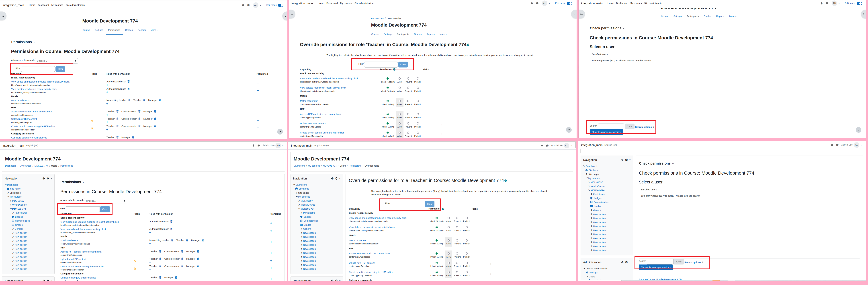Risk warning icon for Upload H5P, Boost Permissions
The image size is (868, 285).
pos(92,121)
